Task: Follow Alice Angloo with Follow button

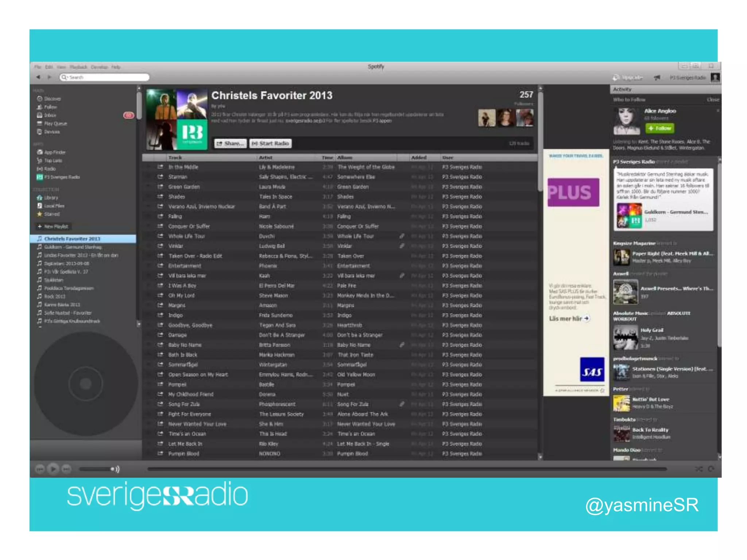Action: coord(660,128)
